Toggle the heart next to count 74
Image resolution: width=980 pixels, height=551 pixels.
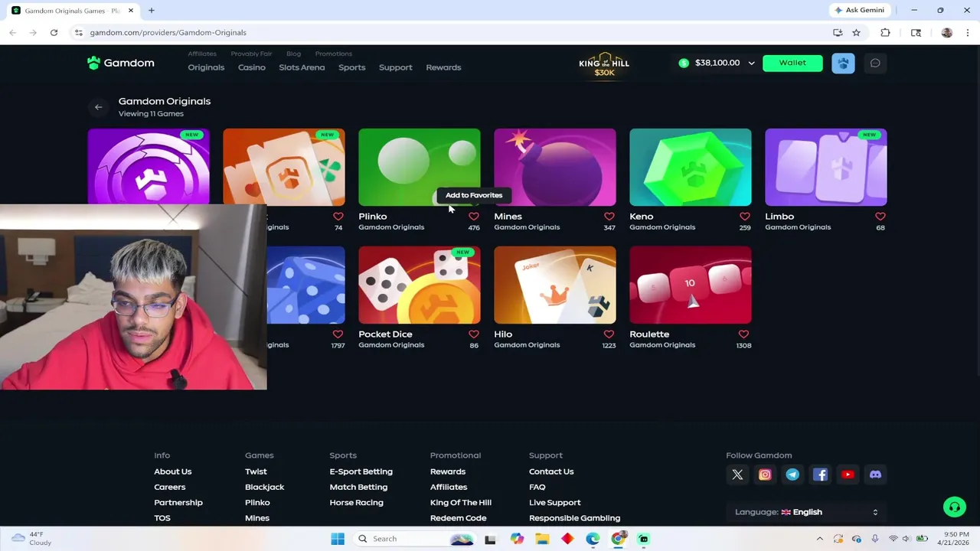pyautogui.click(x=338, y=217)
